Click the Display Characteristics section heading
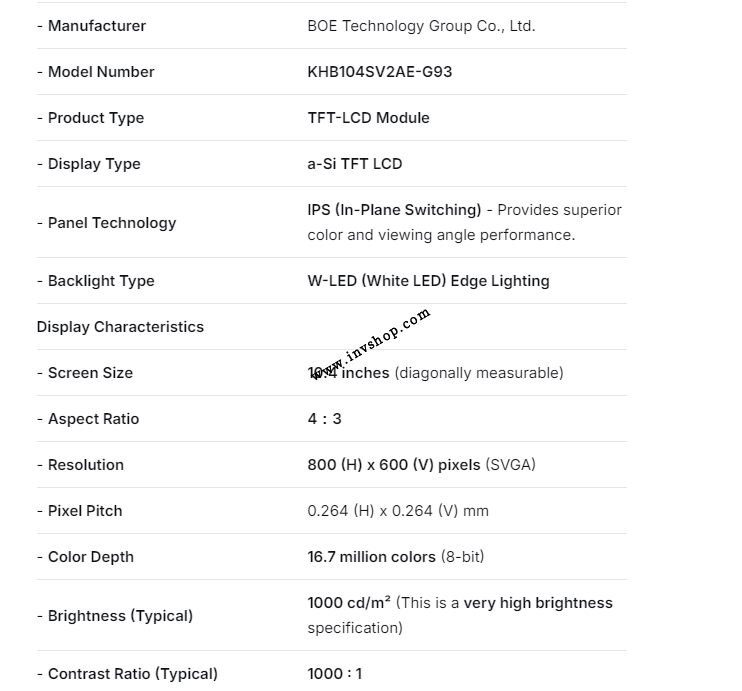 point(120,327)
